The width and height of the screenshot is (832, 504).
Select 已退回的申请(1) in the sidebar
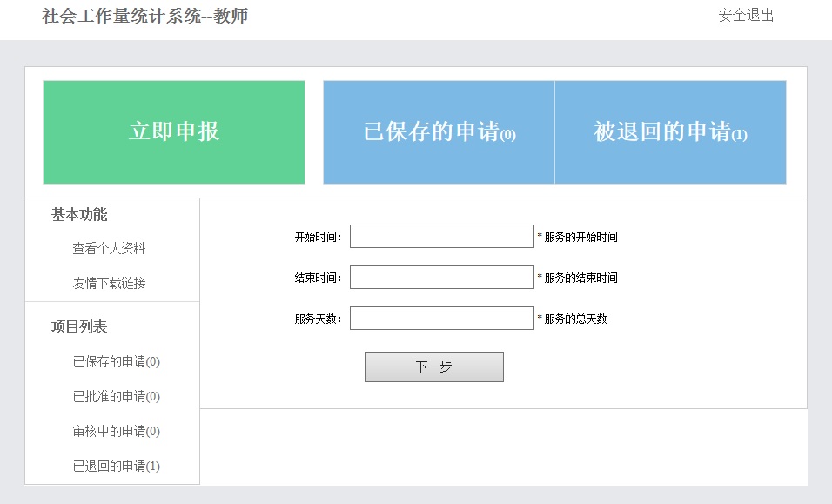click(x=117, y=467)
